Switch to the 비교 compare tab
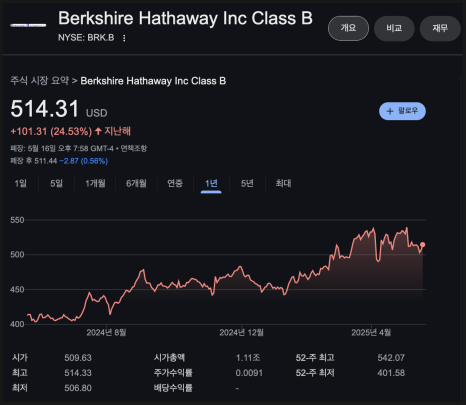The width and height of the screenshot is (466, 405). pos(394,28)
